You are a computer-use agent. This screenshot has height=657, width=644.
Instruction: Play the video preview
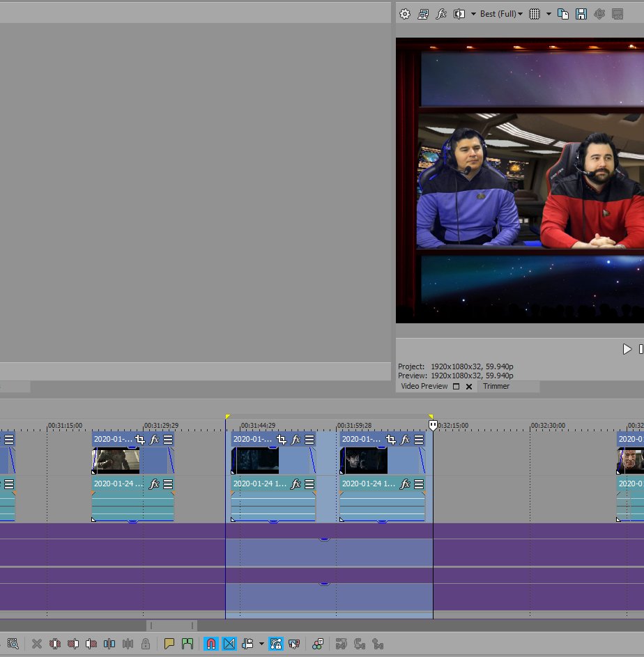click(627, 349)
